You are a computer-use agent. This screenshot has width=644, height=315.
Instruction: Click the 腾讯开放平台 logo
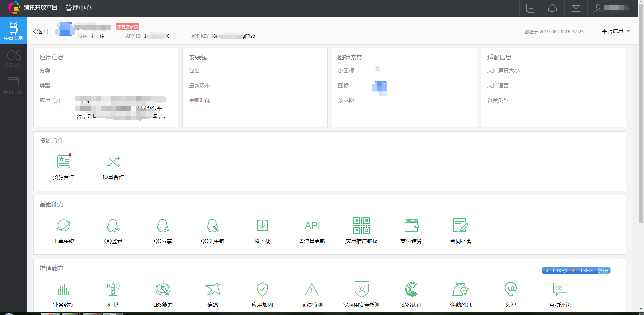[33, 8]
